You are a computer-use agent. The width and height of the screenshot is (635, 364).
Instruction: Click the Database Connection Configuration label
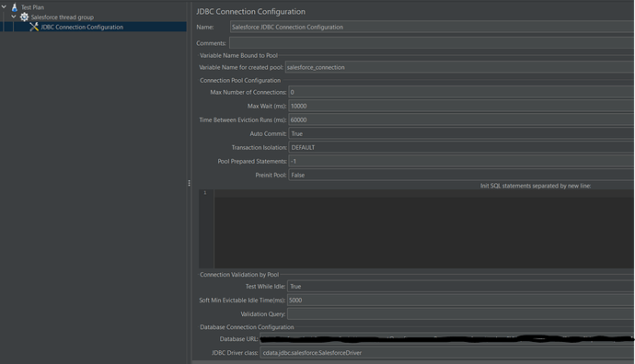247,327
